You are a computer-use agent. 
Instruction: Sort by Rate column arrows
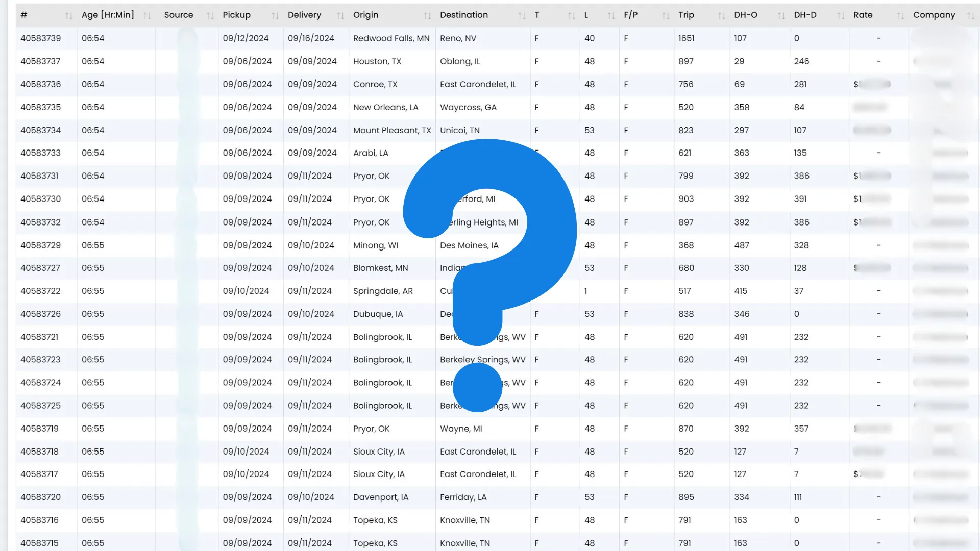[x=900, y=16]
